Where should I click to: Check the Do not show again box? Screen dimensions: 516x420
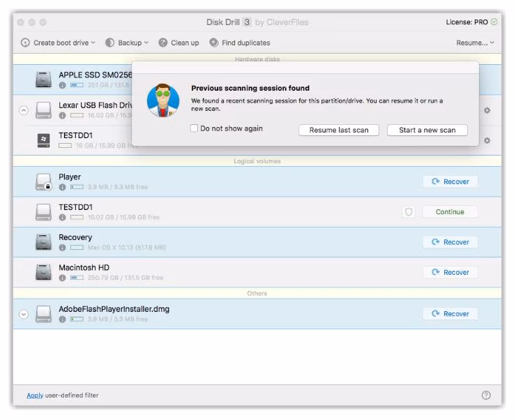(194, 128)
